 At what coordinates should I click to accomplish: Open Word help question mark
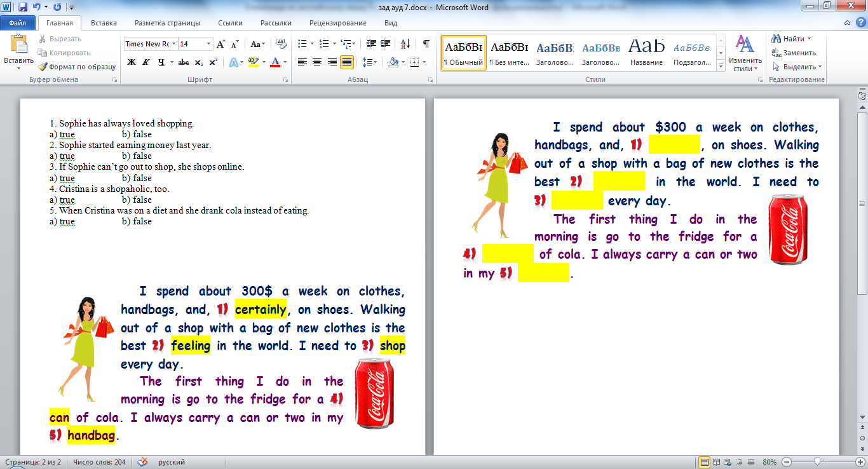(x=860, y=23)
